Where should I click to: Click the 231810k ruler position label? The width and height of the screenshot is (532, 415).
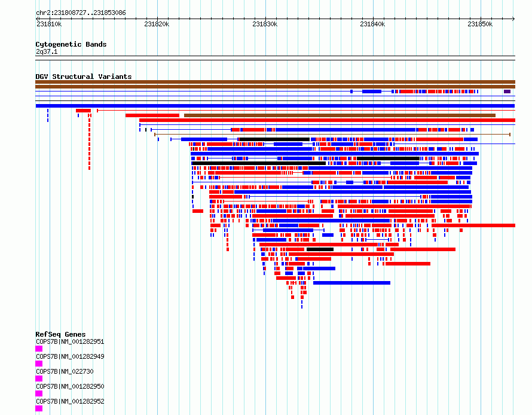(x=49, y=24)
